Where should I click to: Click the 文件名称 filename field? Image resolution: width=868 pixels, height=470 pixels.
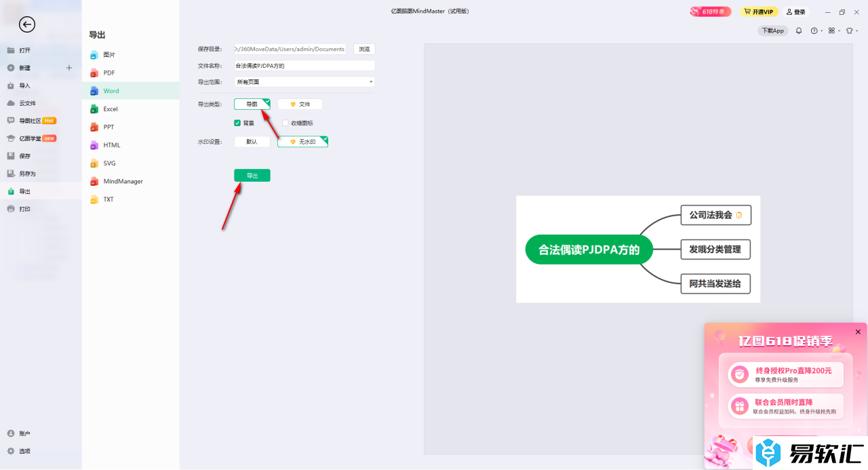coord(304,66)
